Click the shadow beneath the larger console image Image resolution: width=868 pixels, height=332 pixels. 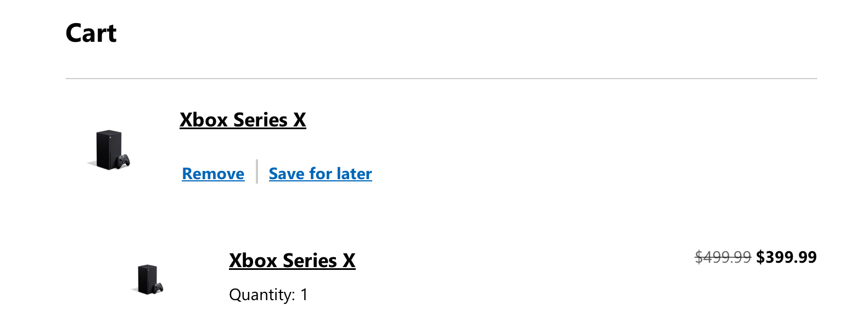pyautogui.click(x=92, y=164)
